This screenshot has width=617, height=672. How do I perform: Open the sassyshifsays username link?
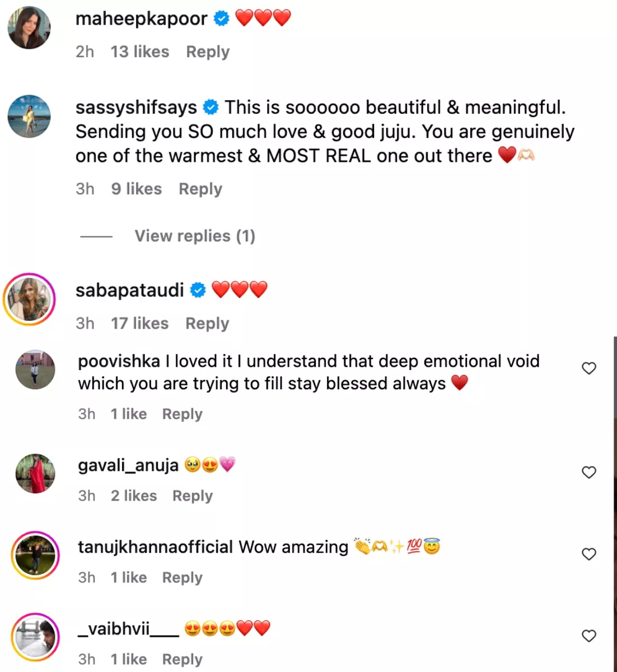[x=136, y=108]
